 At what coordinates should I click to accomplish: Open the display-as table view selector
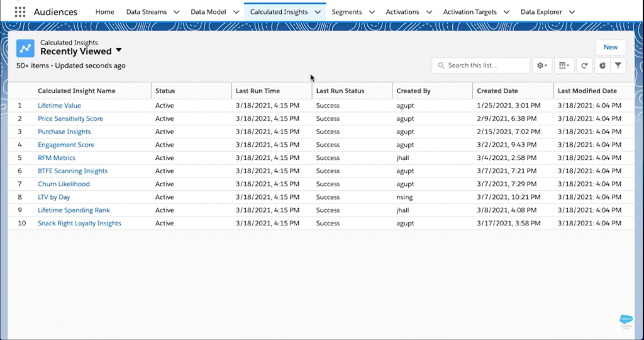click(x=564, y=65)
